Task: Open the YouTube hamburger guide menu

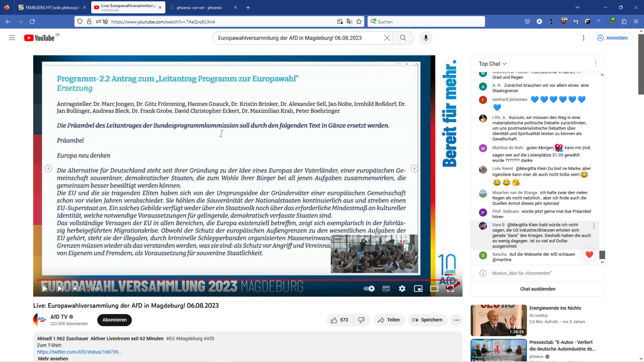Action: point(12,38)
